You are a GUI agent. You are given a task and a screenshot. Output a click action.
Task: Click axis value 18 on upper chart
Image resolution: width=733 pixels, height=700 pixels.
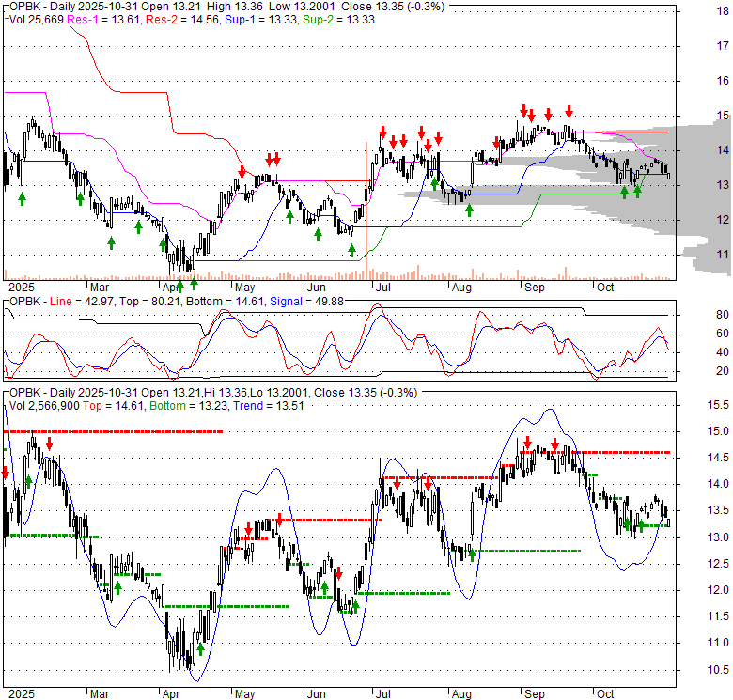click(723, 11)
